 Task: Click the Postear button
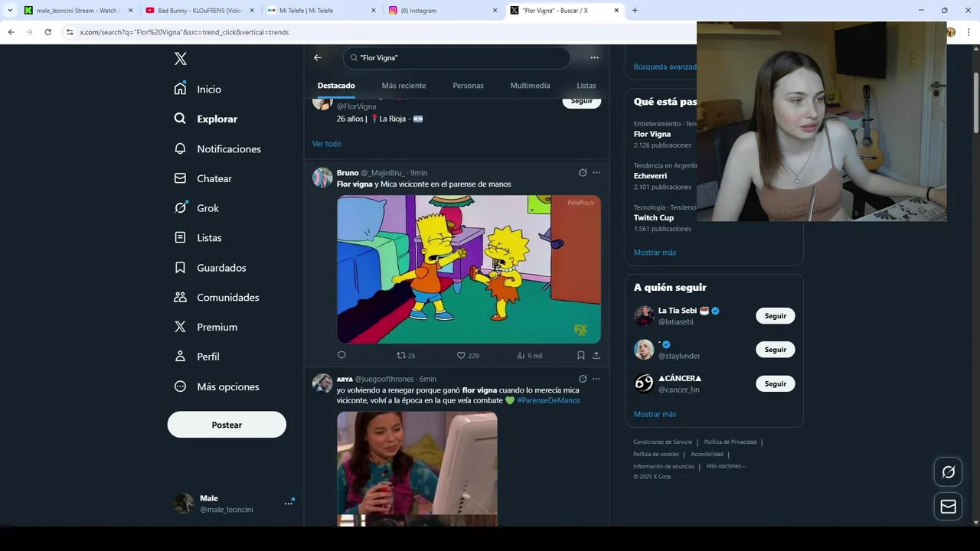point(227,425)
